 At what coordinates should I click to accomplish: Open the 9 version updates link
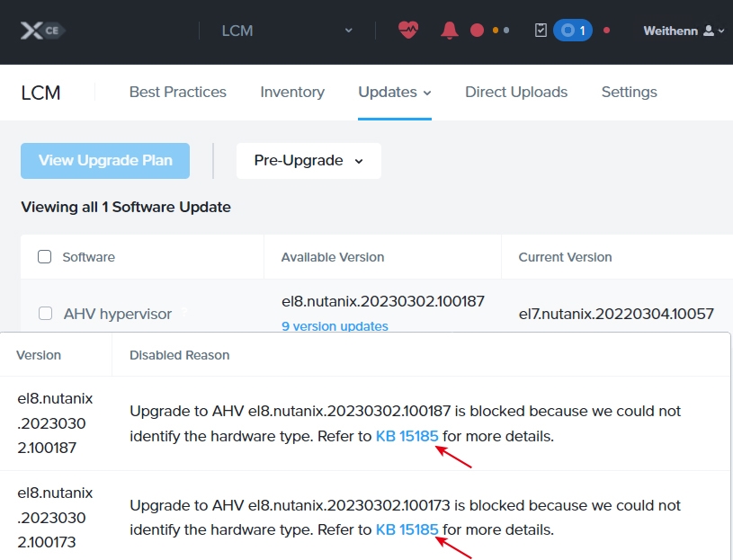point(335,326)
